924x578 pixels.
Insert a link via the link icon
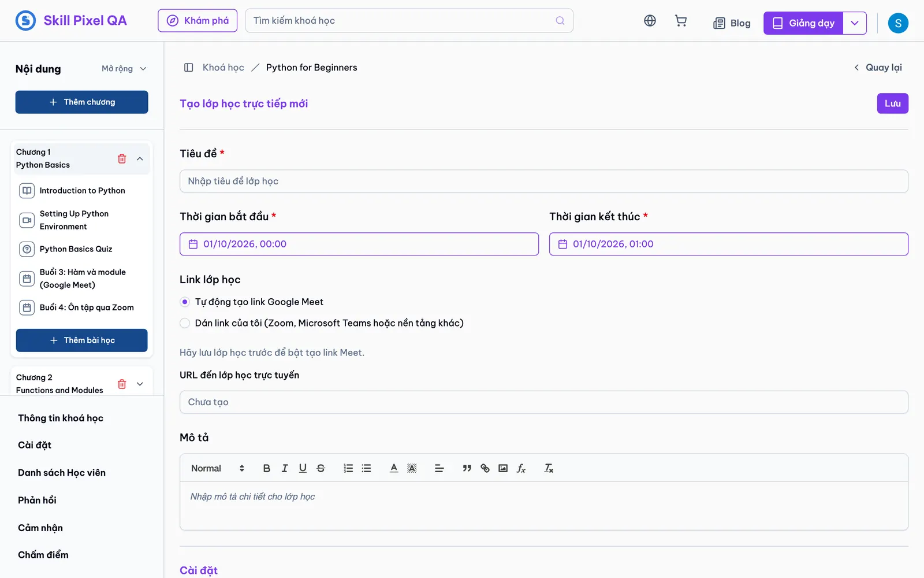point(485,468)
